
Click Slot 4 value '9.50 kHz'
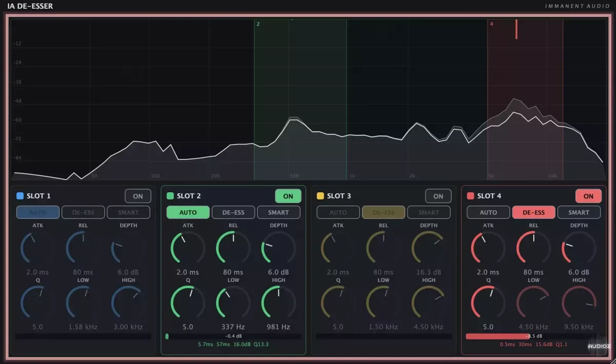point(579,327)
